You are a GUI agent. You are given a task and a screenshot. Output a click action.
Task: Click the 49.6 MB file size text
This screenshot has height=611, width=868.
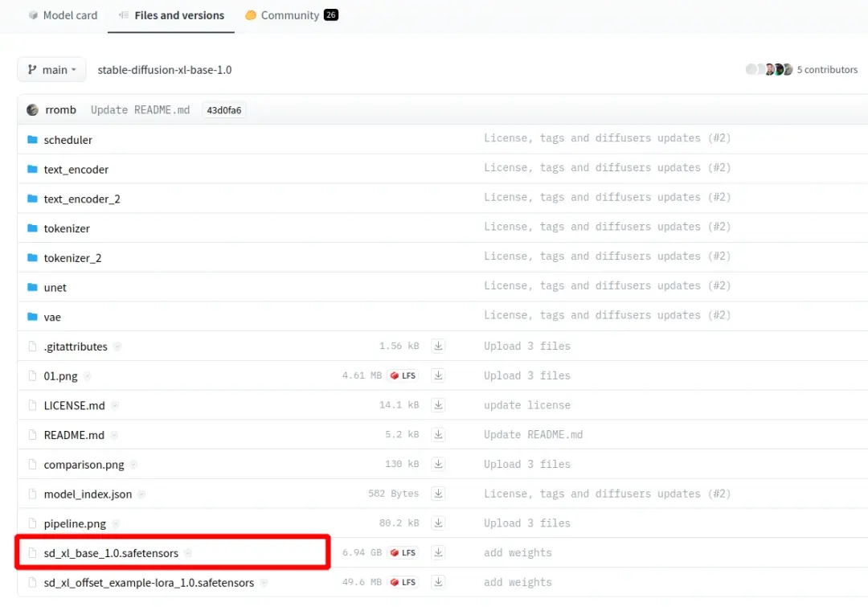[362, 582]
